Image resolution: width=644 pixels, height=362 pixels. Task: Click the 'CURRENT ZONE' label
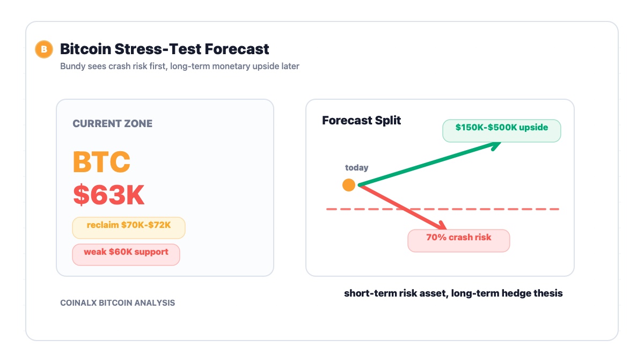pos(113,123)
